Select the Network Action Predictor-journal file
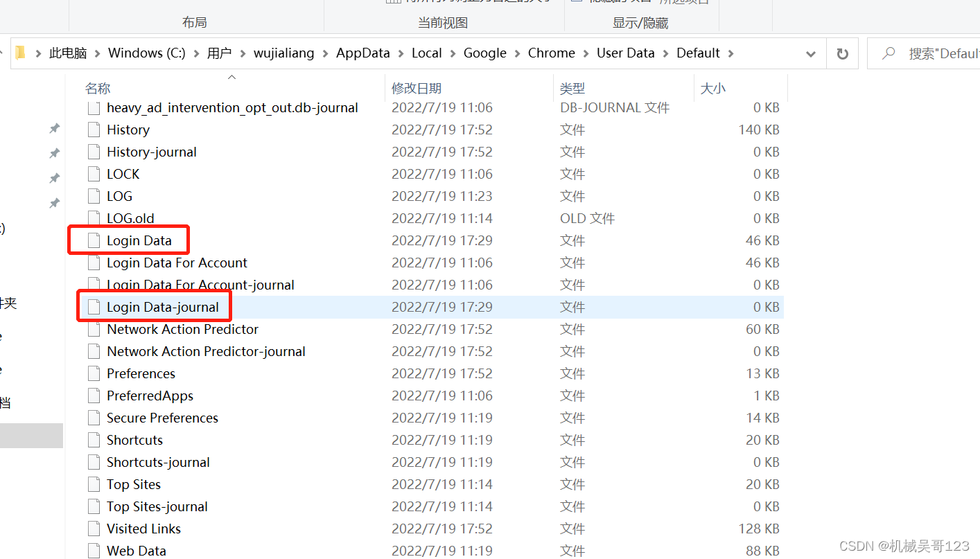 [206, 351]
